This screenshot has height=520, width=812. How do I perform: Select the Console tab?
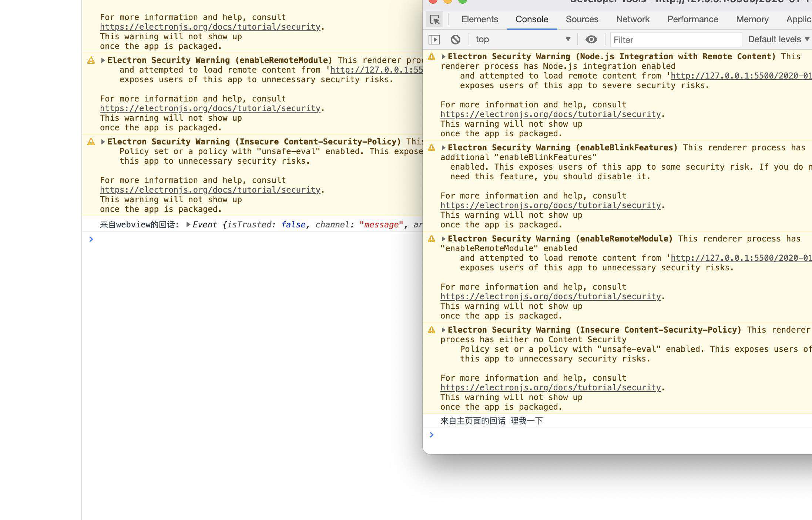pos(532,19)
